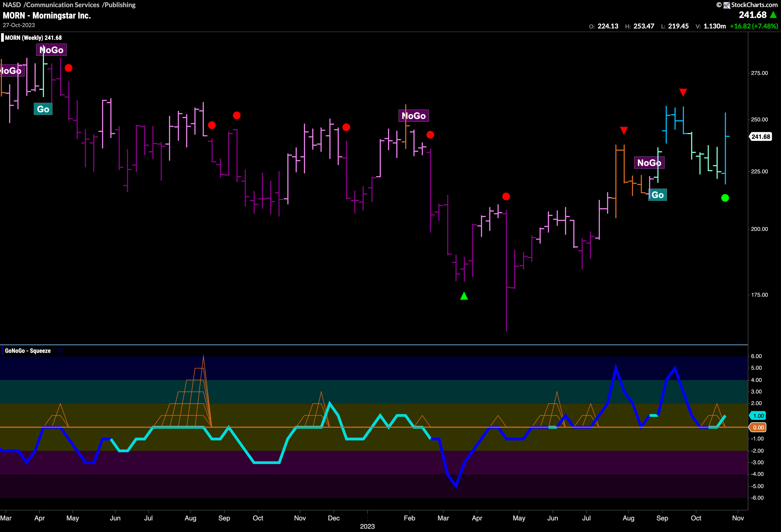781x532 pixels.
Task: Click the open value 224.13
Action: (x=608, y=26)
